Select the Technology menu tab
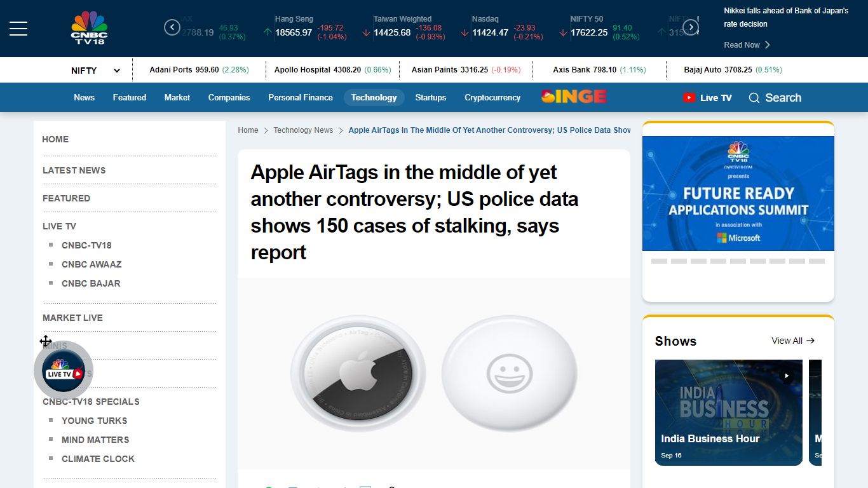The image size is (868, 488). 374,97
